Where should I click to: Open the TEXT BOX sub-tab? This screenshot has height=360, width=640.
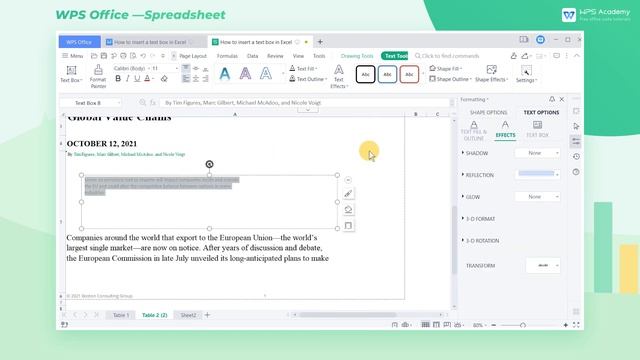537,130
